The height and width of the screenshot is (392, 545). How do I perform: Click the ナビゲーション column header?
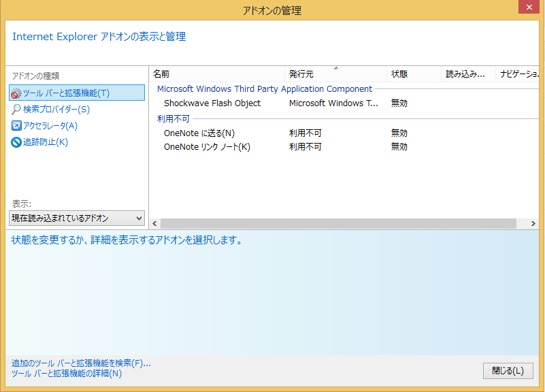tap(518, 74)
